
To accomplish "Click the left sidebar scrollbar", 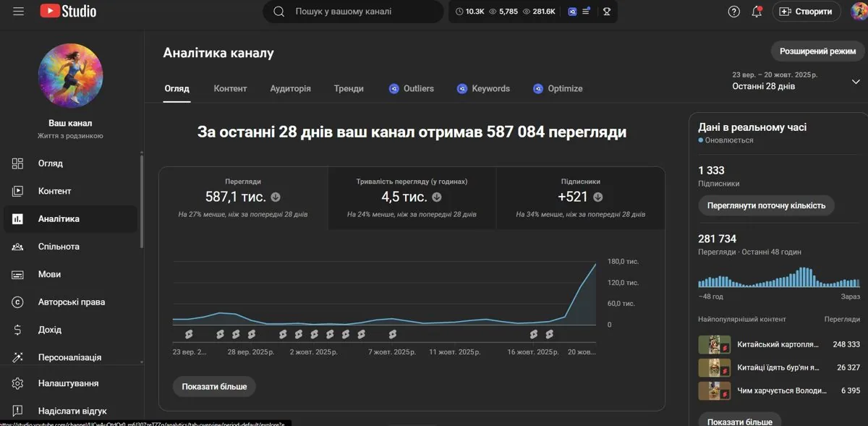I will tap(142, 200).
